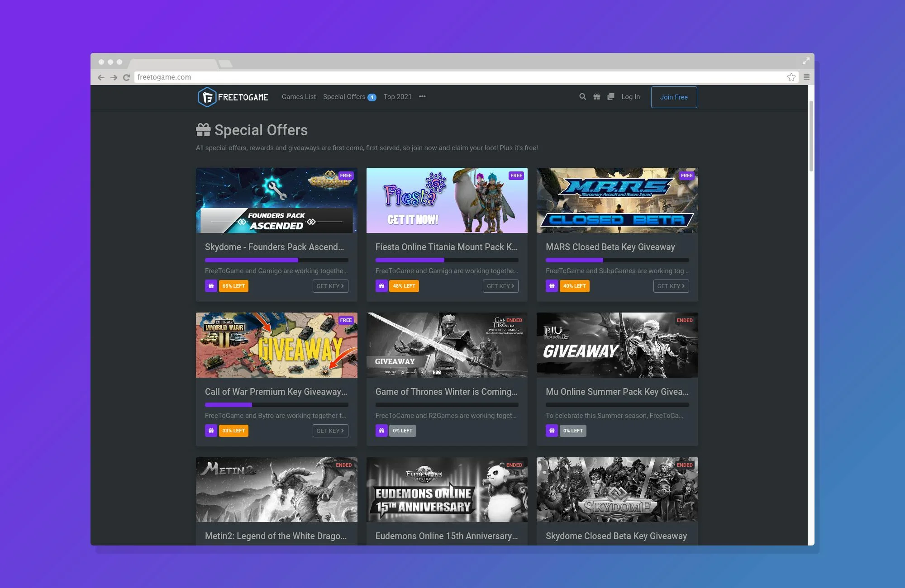Click the page vertical scrollbar

tap(811, 136)
